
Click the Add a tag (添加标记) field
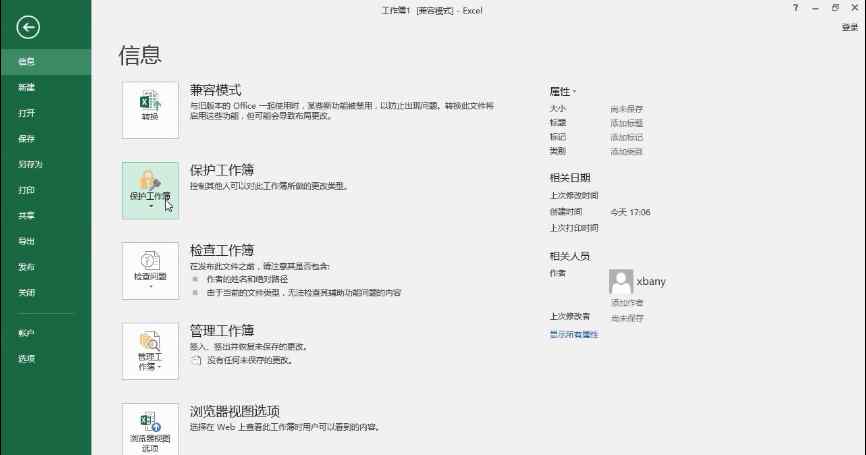(626, 137)
